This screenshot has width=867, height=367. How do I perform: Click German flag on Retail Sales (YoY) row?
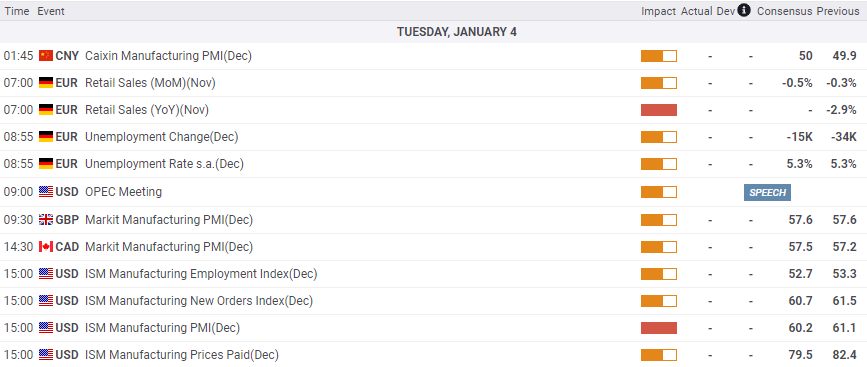(46, 110)
